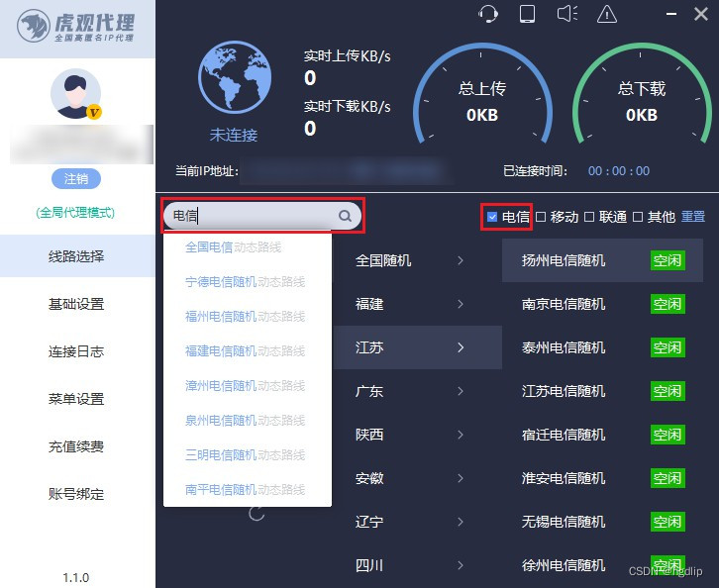Select 无锡电信随机 line
Viewport: 719px width, 588px height.
pyautogui.click(x=602, y=522)
